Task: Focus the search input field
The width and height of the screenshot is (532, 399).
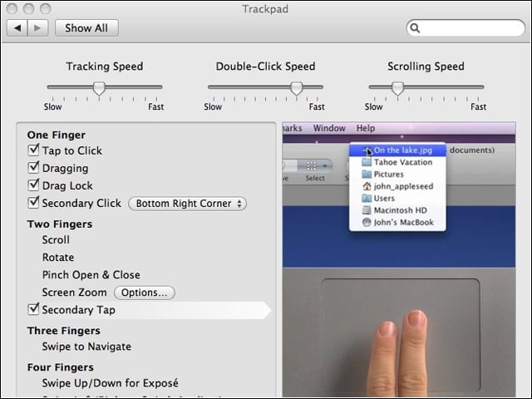Action: 465,28
